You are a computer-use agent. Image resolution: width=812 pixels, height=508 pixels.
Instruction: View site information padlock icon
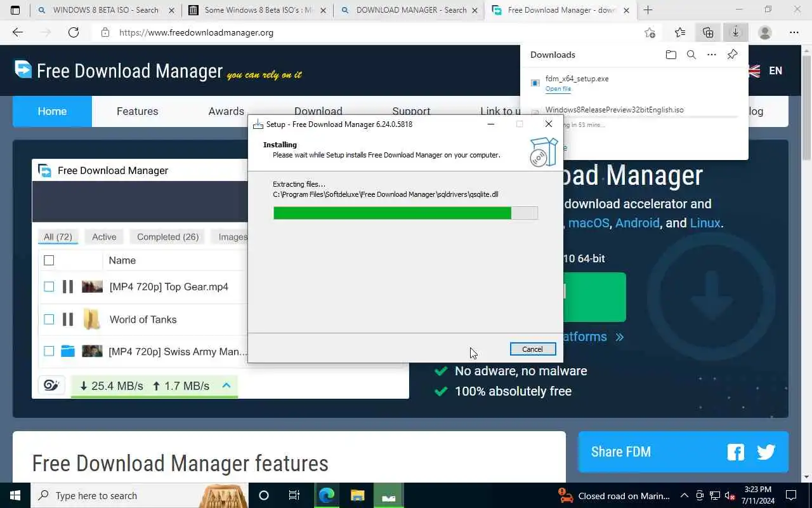point(105,32)
